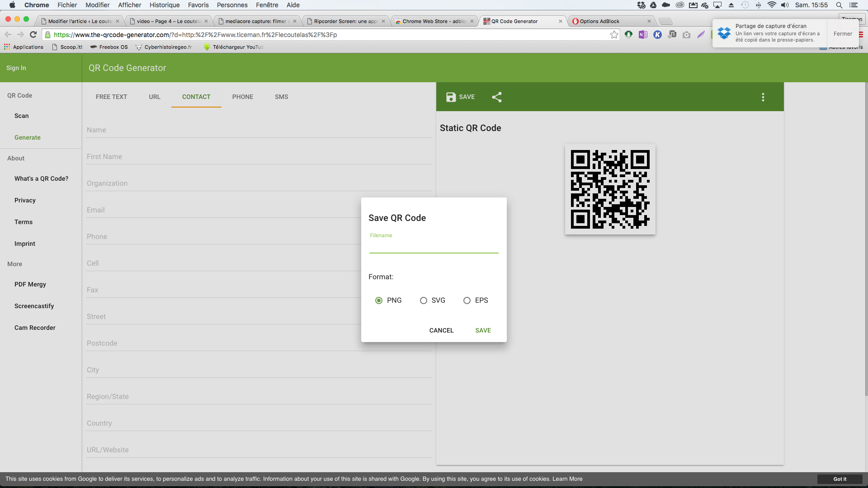The height and width of the screenshot is (488, 868).
Task: Select the CONTACT tab
Action: (196, 97)
